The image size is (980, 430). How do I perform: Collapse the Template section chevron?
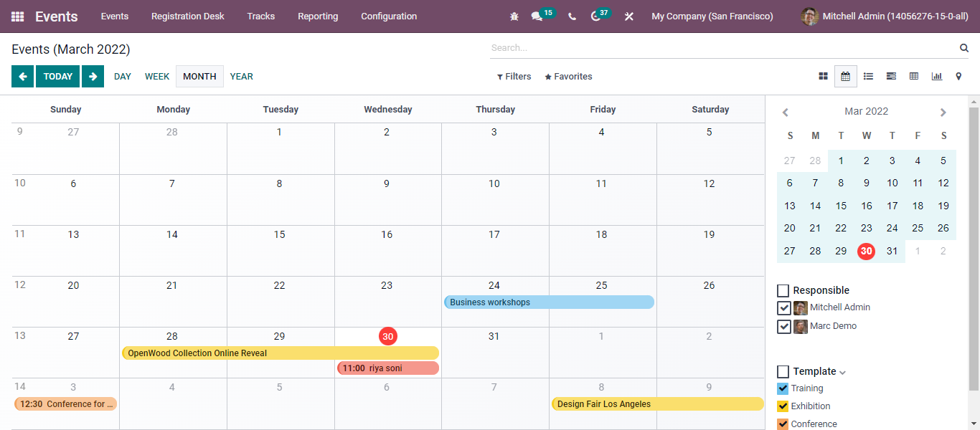(x=842, y=373)
